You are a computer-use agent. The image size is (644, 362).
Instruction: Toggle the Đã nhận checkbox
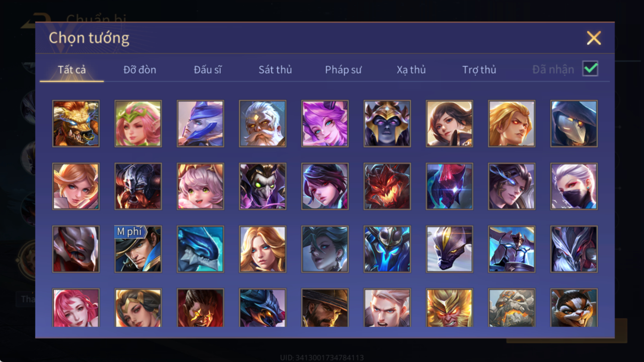point(590,69)
